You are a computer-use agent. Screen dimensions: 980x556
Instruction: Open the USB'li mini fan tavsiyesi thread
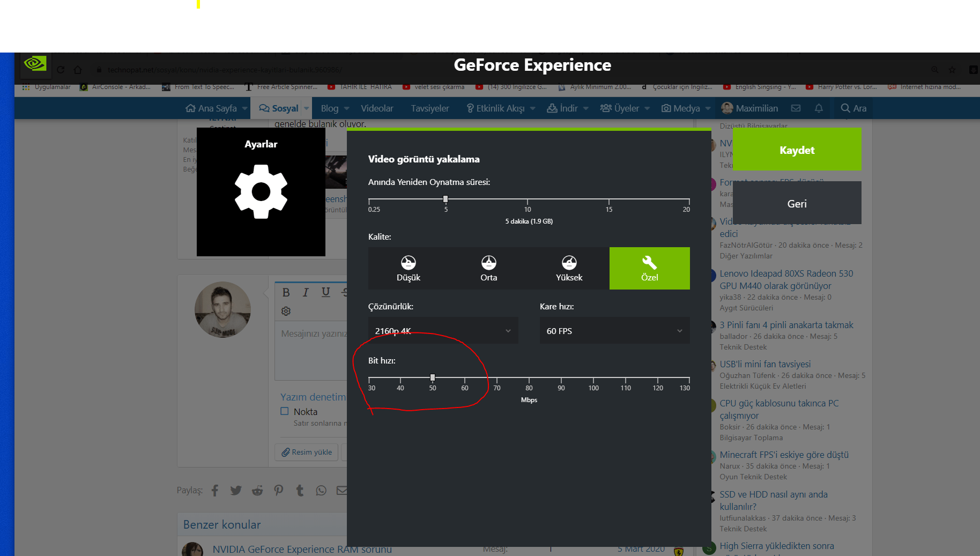tap(765, 364)
